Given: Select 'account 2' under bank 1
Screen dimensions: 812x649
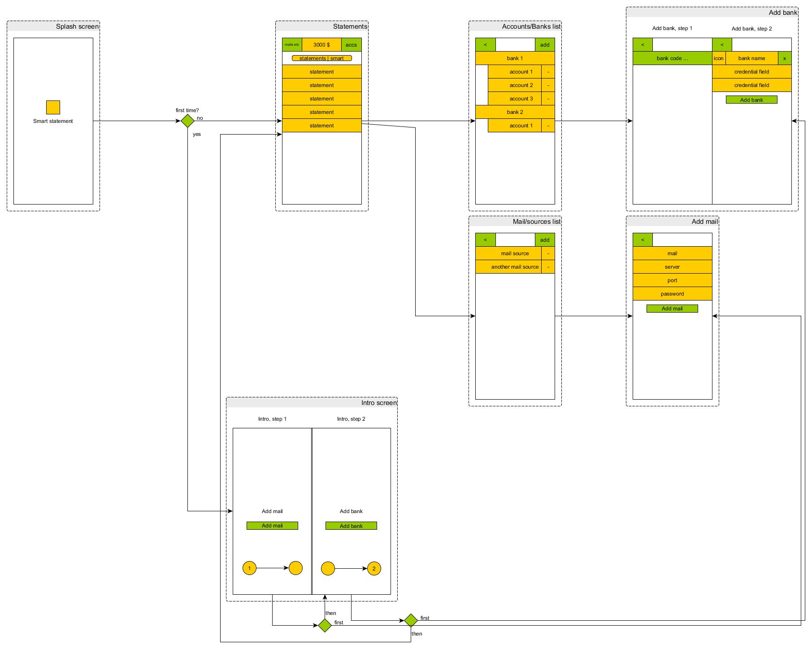Looking at the screenshot, I should point(515,85).
